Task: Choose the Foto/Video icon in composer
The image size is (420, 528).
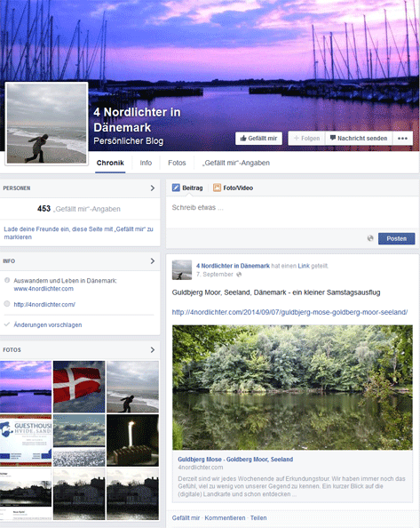Action: 217,188
